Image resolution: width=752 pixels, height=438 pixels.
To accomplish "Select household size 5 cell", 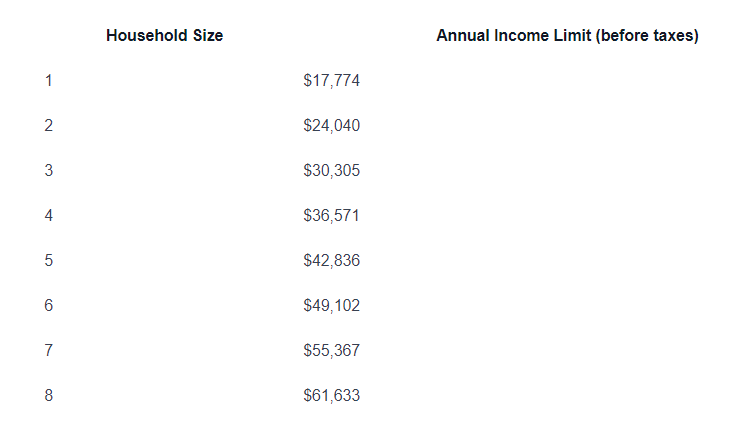I will tap(48, 260).
